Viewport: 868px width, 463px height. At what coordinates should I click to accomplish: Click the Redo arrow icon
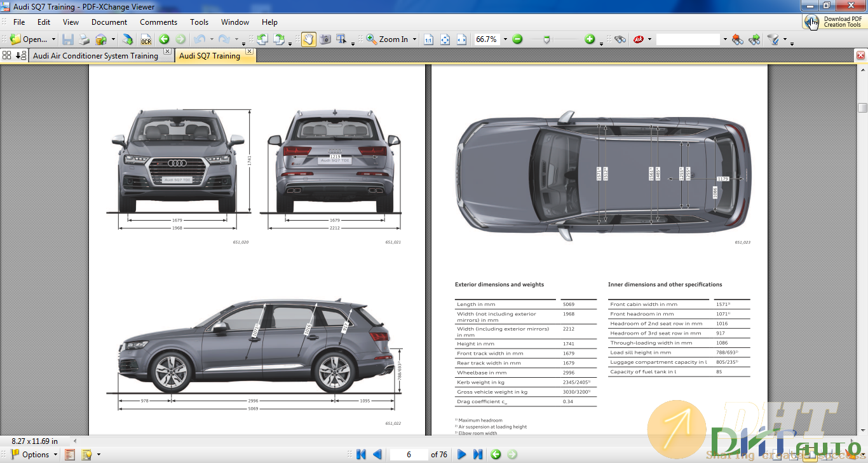pos(224,39)
